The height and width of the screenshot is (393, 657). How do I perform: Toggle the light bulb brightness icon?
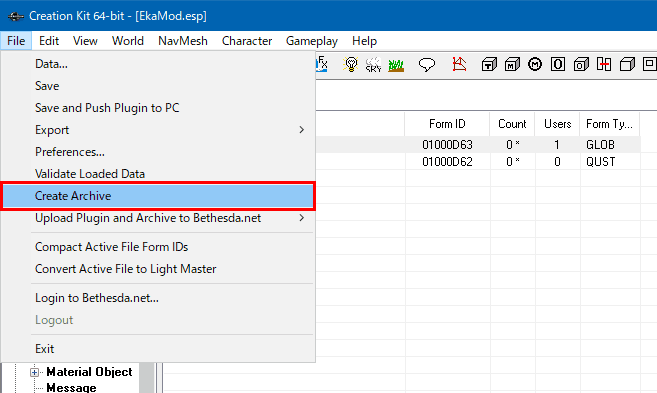coord(351,64)
